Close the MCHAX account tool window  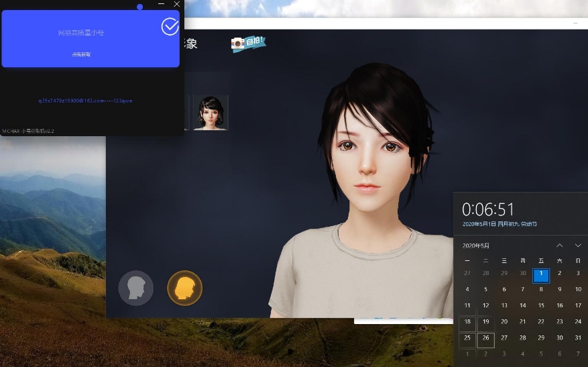click(x=177, y=4)
